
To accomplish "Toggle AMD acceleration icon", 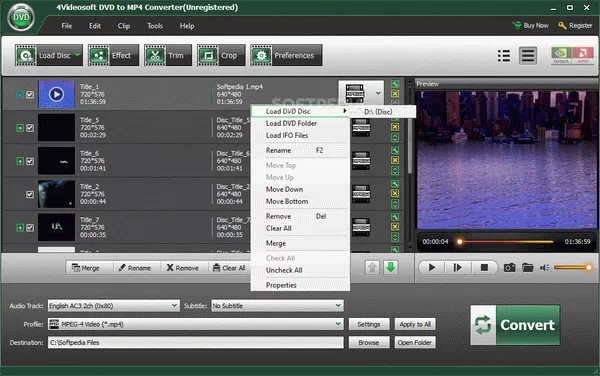I will coord(583,55).
